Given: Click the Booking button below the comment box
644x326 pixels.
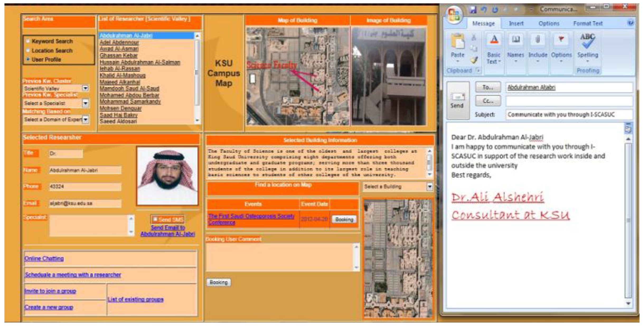Looking at the screenshot, I should [x=218, y=282].
